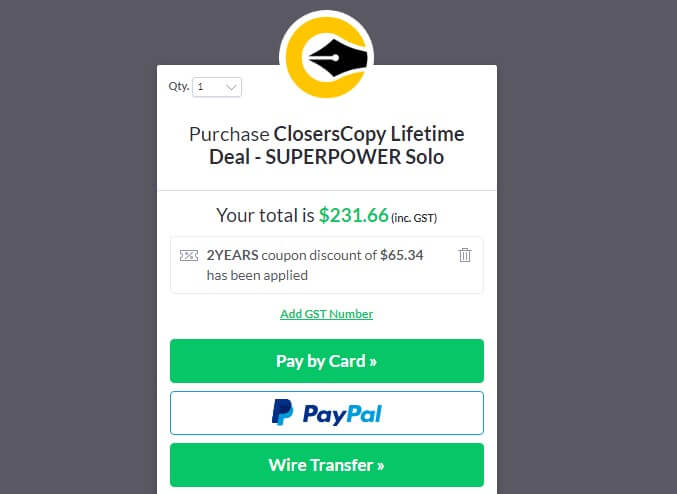Click the PayPal double-P symbol
Image resolution: width=677 pixels, height=494 pixels.
[x=282, y=412]
